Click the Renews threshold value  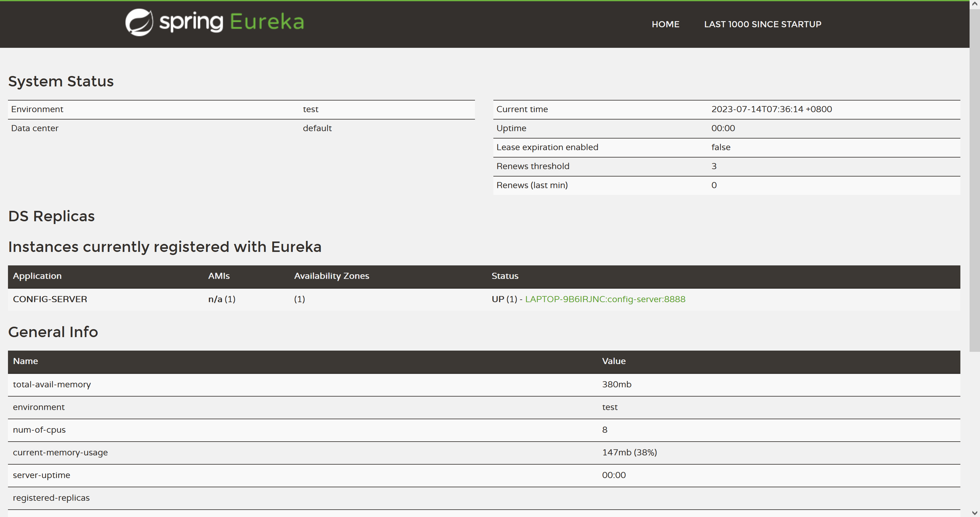coord(714,166)
